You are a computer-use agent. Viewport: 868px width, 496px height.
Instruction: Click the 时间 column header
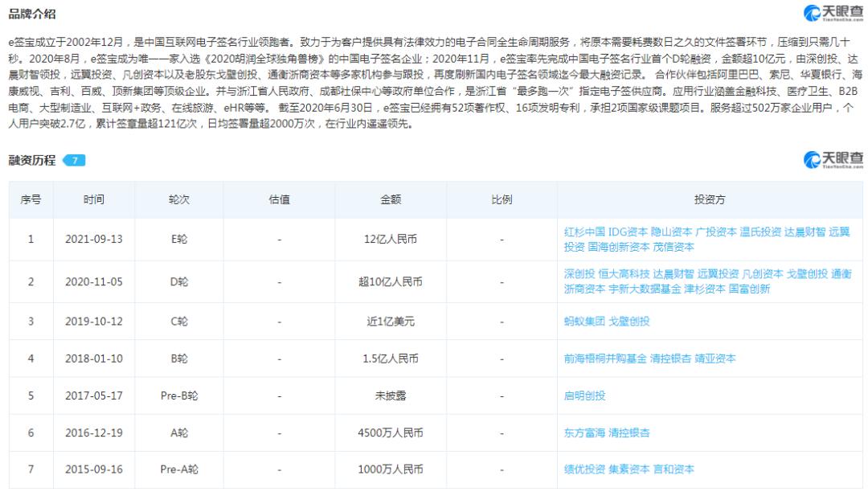tap(94, 199)
